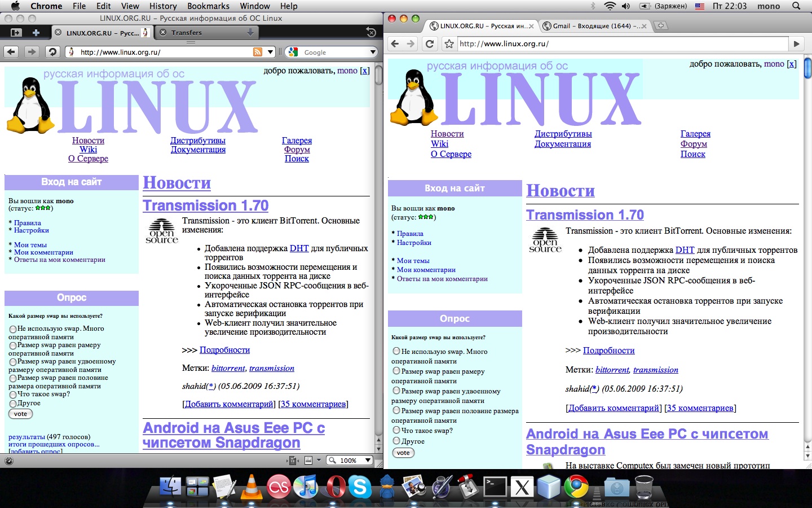
Task: Click the Spotlight search icon in the menu bar
Action: (796, 6)
